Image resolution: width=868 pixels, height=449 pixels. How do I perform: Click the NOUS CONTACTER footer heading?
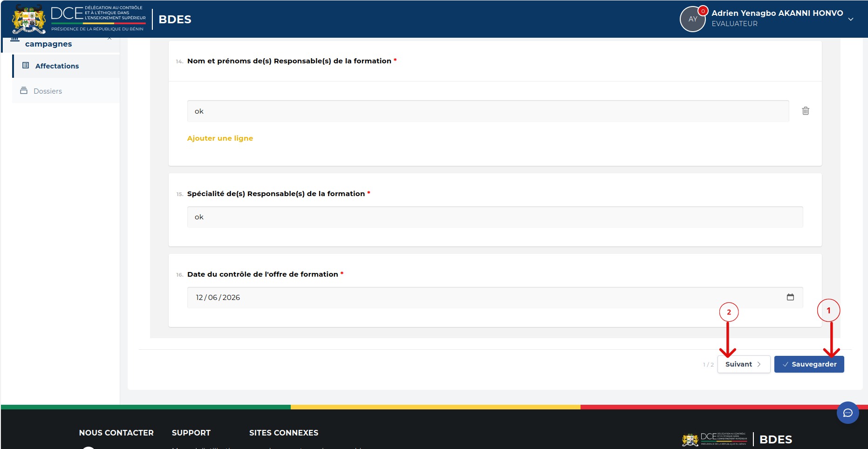click(116, 433)
